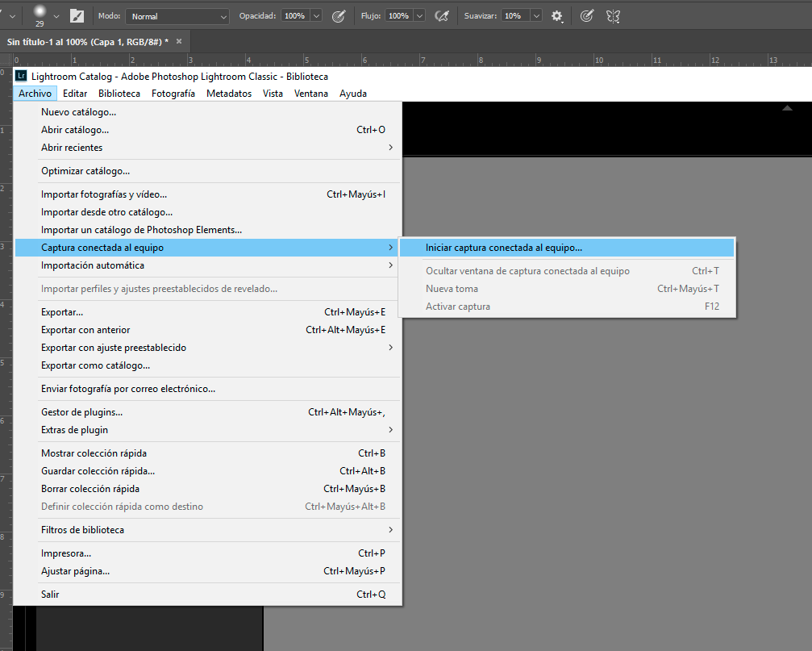Open the Suavizar slider dropdown arrow

coord(536,16)
